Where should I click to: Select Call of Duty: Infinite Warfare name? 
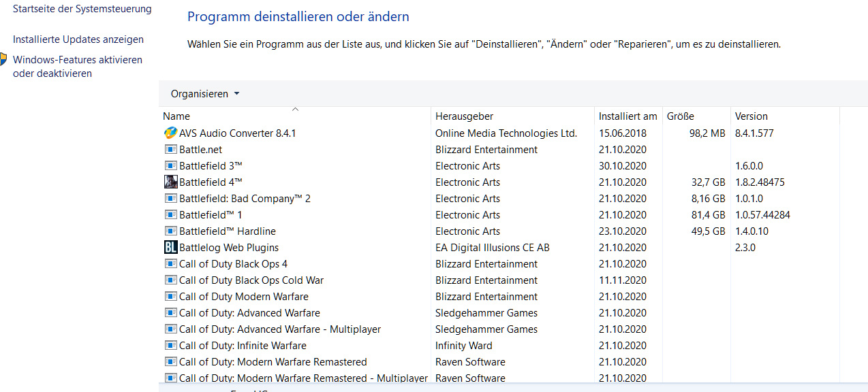243,346
